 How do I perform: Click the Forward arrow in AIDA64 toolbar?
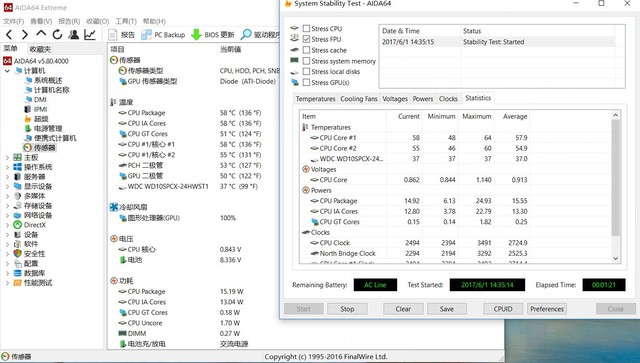(x=24, y=35)
